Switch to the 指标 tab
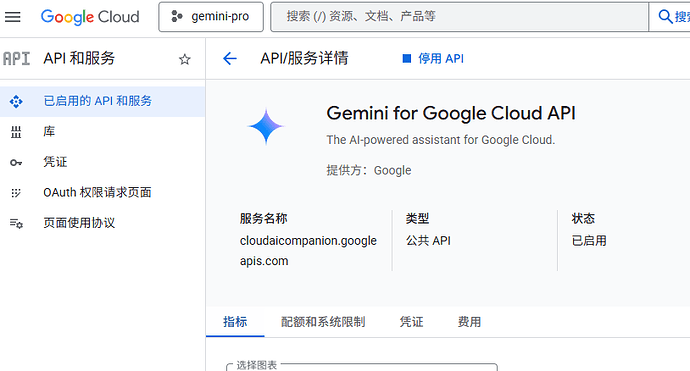The height and width of the screenshot is (371, 690). pos(235,322)
